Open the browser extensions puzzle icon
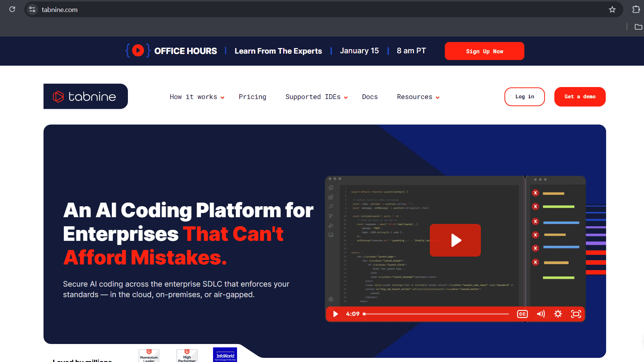This screenshot has width=644, height=362. pos(636,9)
